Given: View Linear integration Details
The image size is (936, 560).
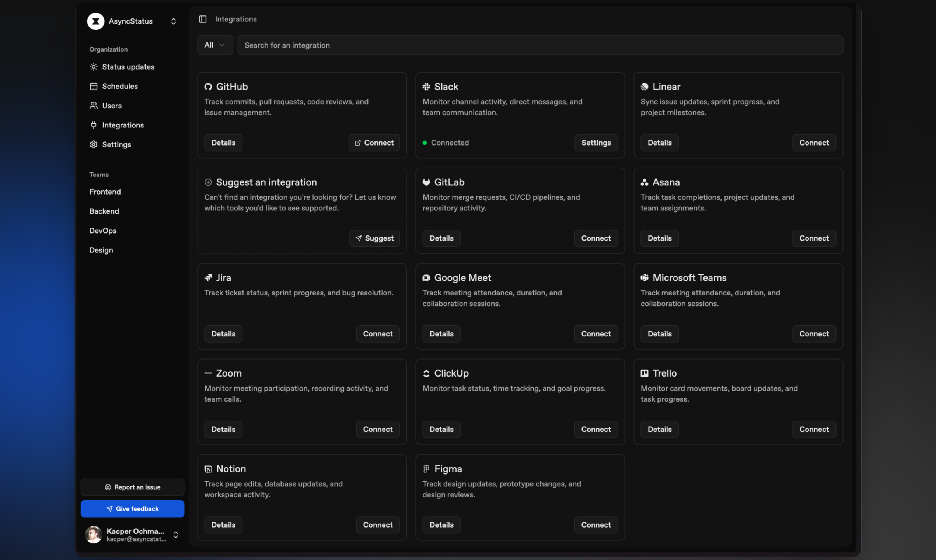Looking at the screenshot, I should coord(659,143).
